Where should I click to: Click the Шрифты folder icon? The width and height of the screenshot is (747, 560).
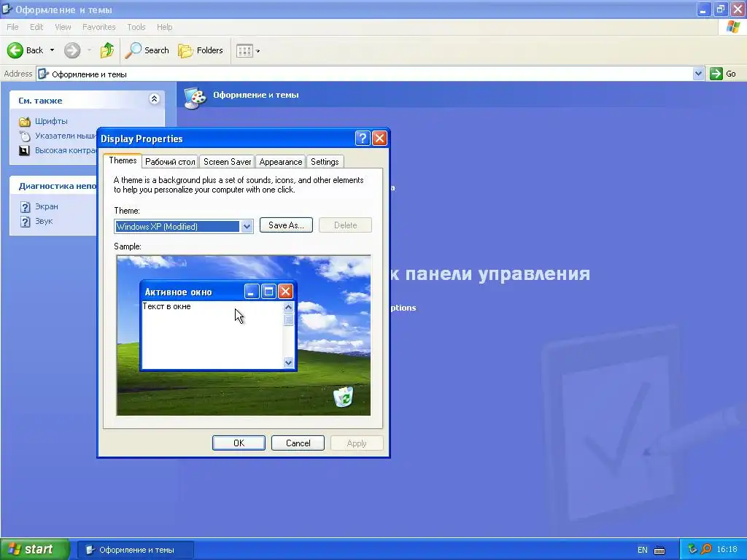pyautogui.click(x=24, y=122)
